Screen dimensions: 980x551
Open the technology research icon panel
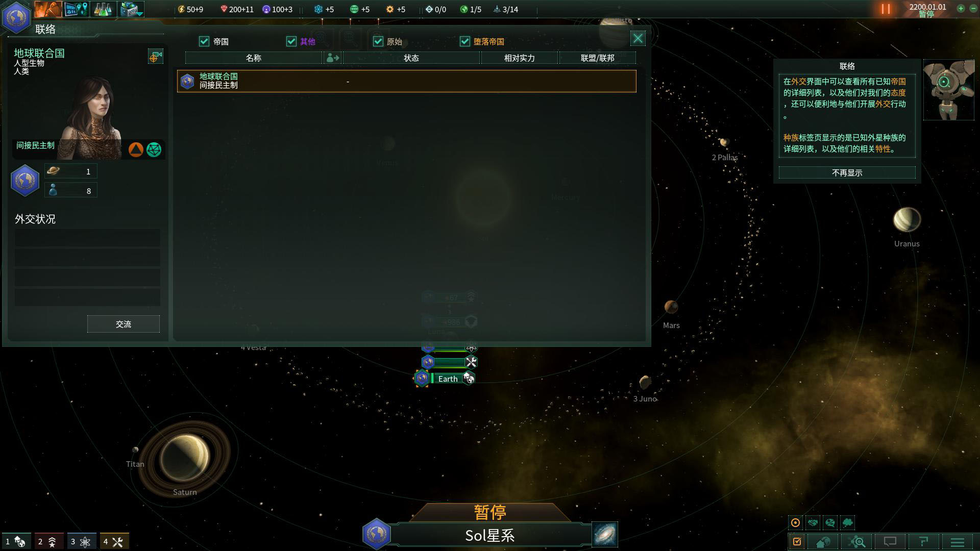104,9
